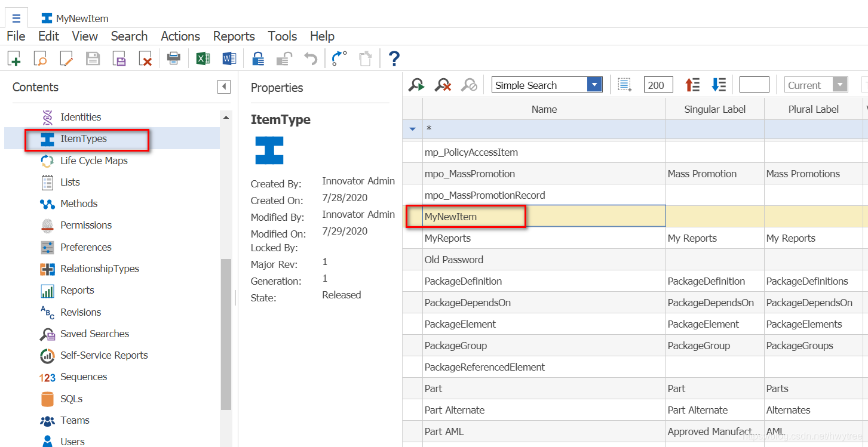Select Preferences in Contents tree
The width and height of the screenshot is (868, 447).
[x=85, y=247]
